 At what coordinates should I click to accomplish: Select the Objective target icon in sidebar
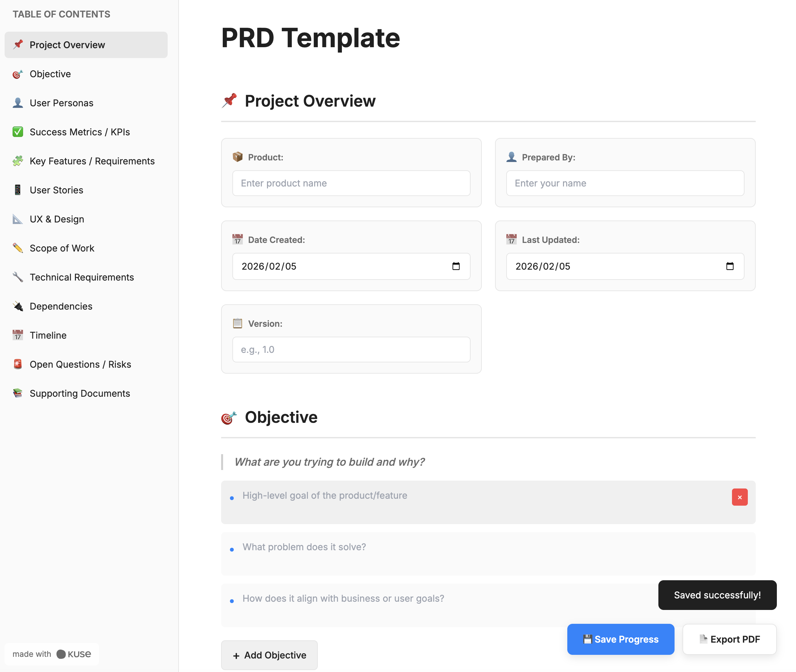click(17, 74)
